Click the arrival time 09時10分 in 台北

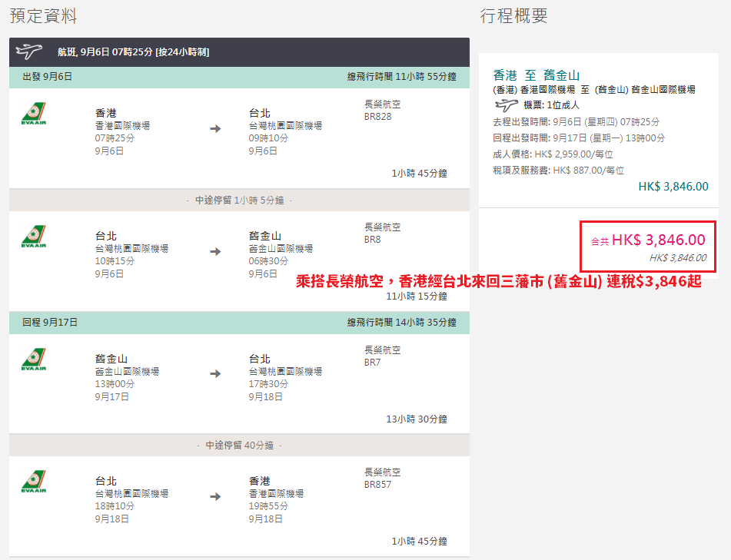(268, 138)
